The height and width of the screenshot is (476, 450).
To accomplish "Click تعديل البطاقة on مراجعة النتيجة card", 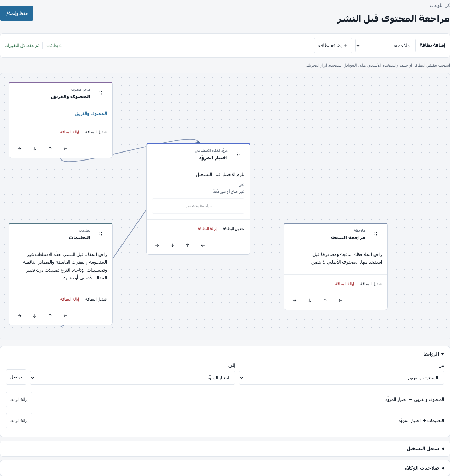I will (371, 284).
